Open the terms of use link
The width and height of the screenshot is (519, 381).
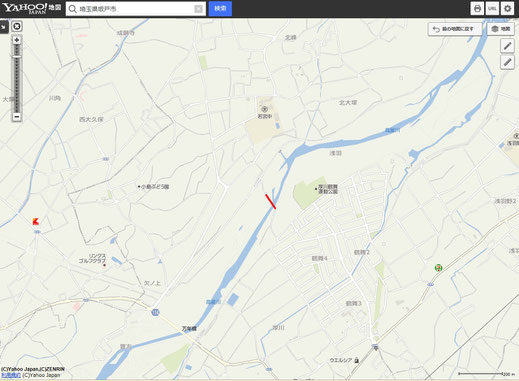coord(11,375)
